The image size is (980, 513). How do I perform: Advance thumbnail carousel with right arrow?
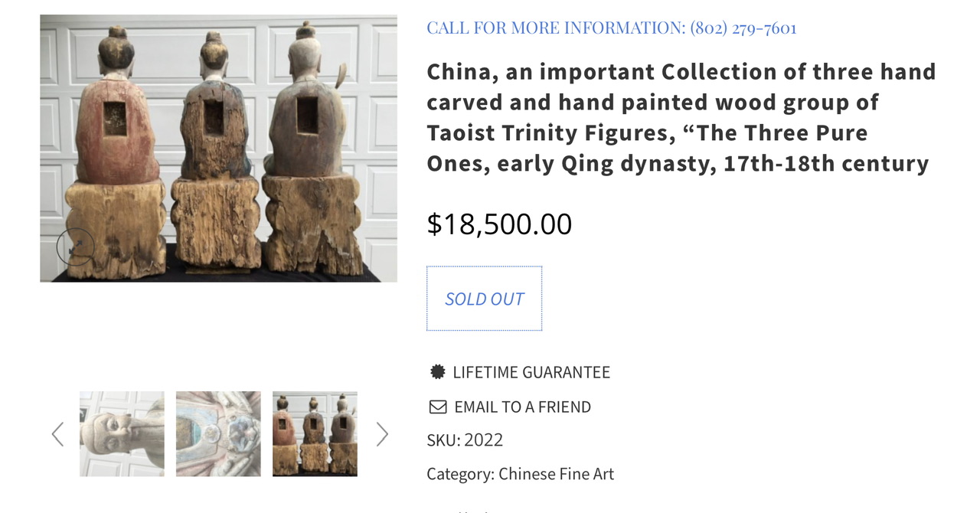click(x=382, y=434)
